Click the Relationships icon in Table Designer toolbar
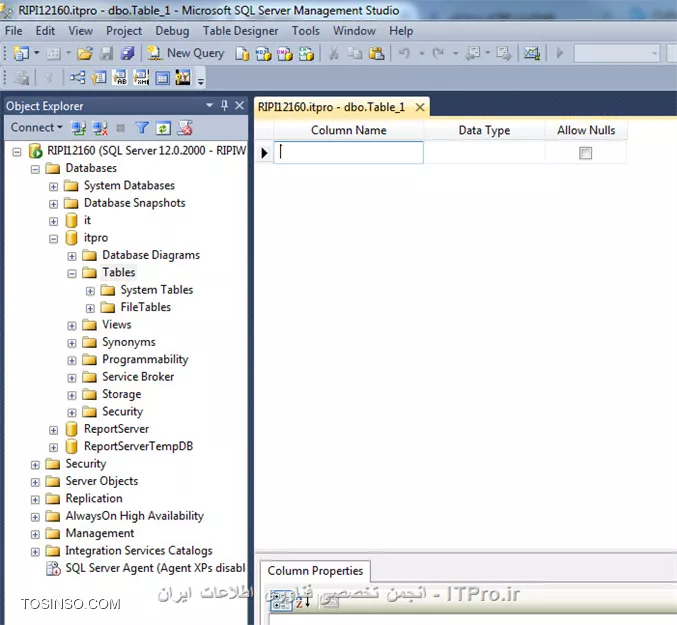 [x=77, y=78]
